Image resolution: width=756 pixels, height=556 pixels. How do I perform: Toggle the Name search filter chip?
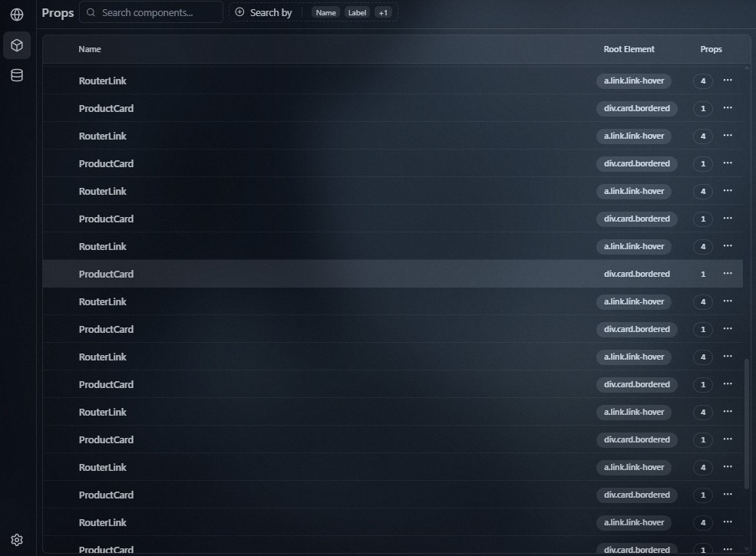coord(326,13)
